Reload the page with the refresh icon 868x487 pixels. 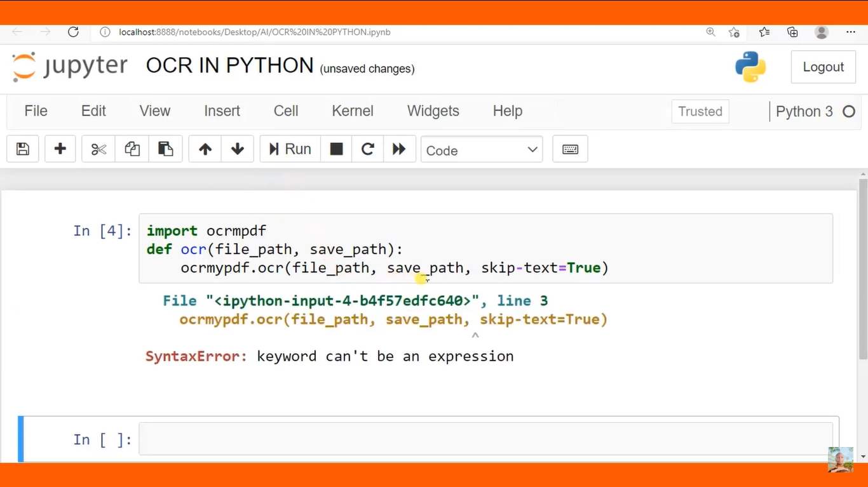click(x=73, y=32)
